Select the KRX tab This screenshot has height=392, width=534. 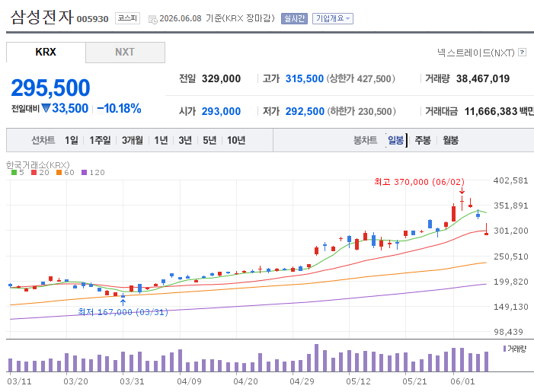point(46,52)
